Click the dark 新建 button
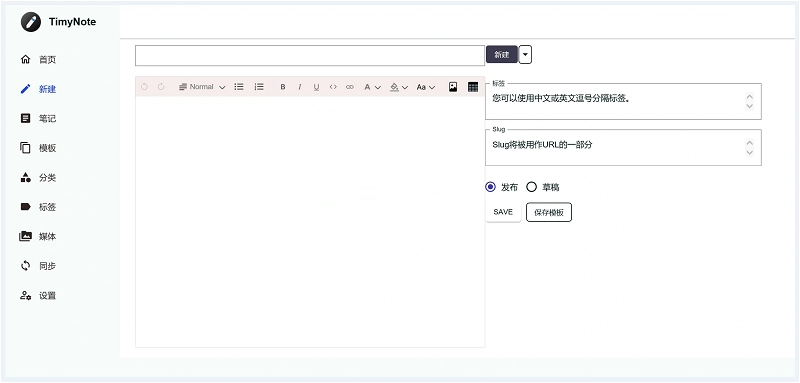Screen dimensions: 800x383 (502, 55)
